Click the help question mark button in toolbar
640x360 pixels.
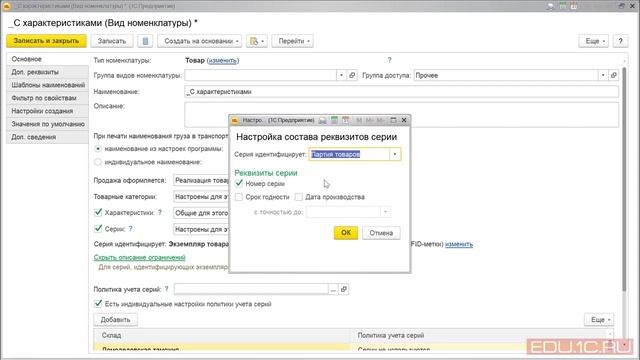(620, 41)
